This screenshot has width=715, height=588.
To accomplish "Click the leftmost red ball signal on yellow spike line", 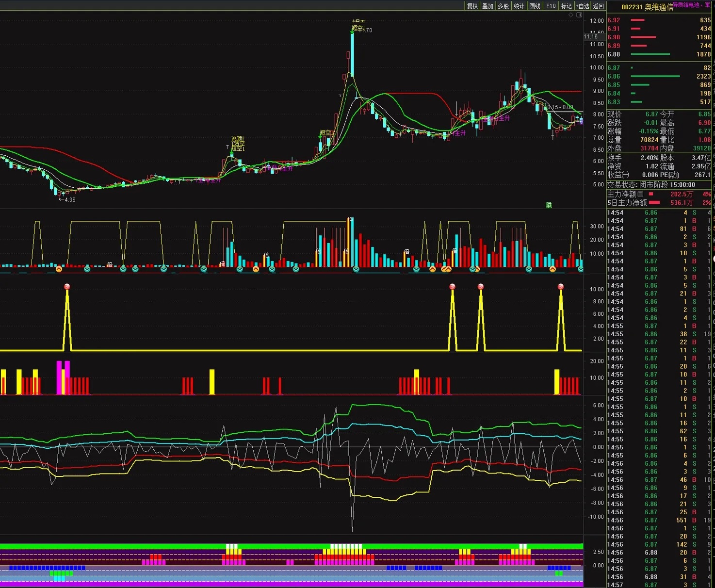I will (67, 287).
